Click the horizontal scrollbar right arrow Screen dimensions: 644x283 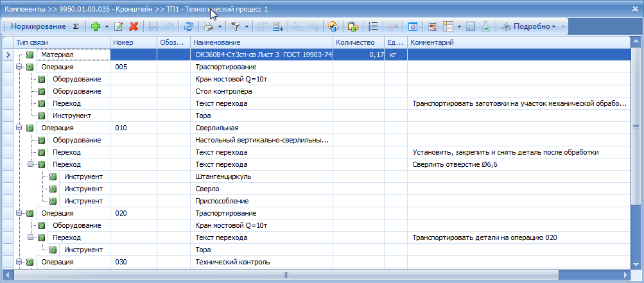(625, 274)
